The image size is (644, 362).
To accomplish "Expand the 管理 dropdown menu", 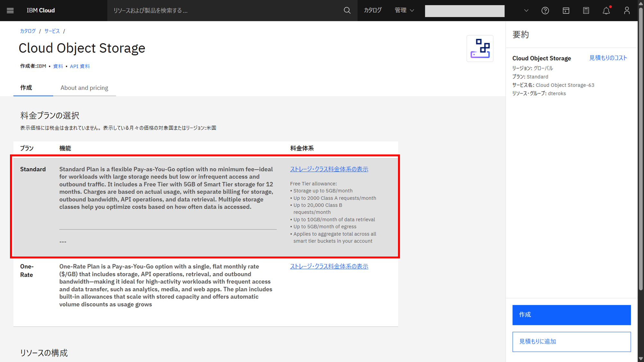I will (x=404, y=11).
